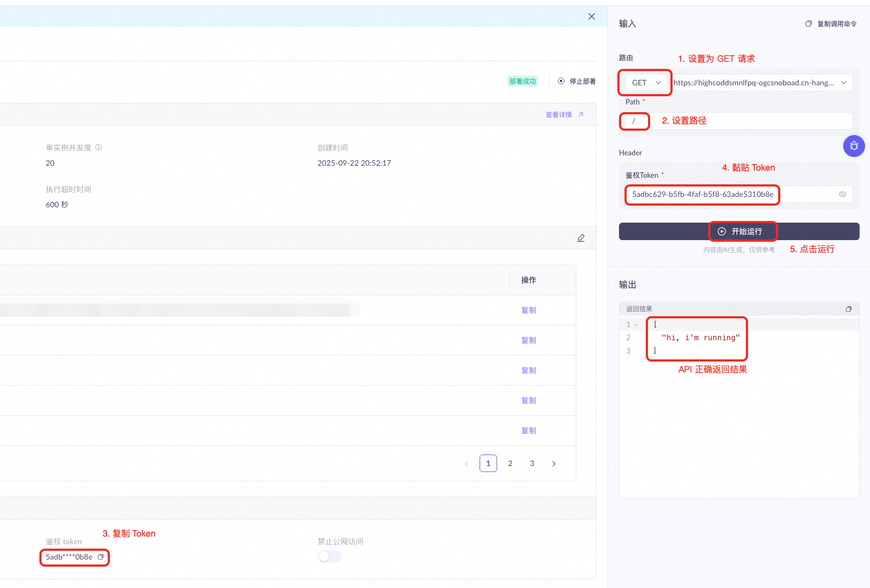The image size is (870, 588).
Task: Click 复制 in the third table row
Action: (529, 370)
